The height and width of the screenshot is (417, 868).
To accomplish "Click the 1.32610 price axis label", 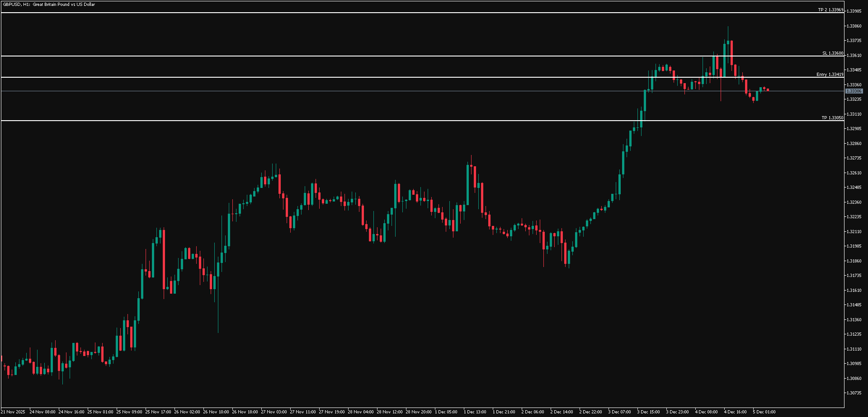I will tap(854, 173).
